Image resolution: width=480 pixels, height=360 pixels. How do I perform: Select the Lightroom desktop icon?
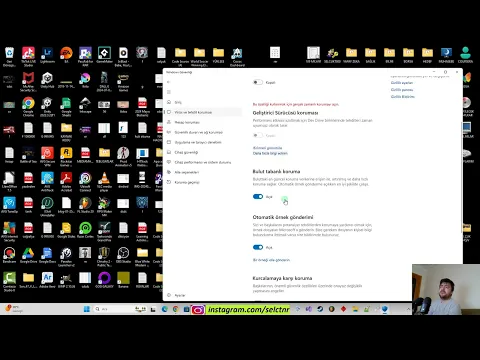47,55
